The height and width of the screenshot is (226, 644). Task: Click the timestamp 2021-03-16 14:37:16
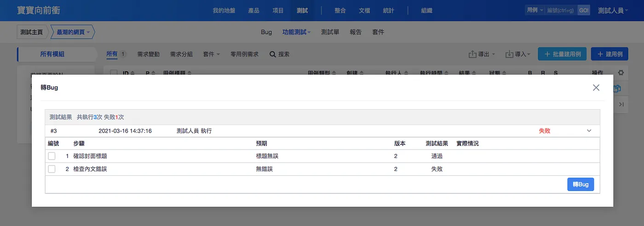[125, 131]
